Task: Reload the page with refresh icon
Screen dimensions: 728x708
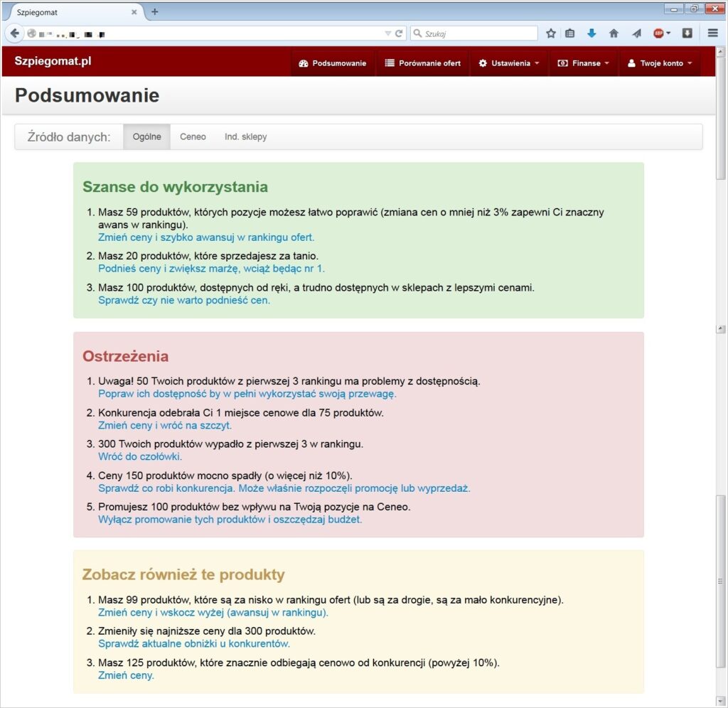Action: point(398,33)
